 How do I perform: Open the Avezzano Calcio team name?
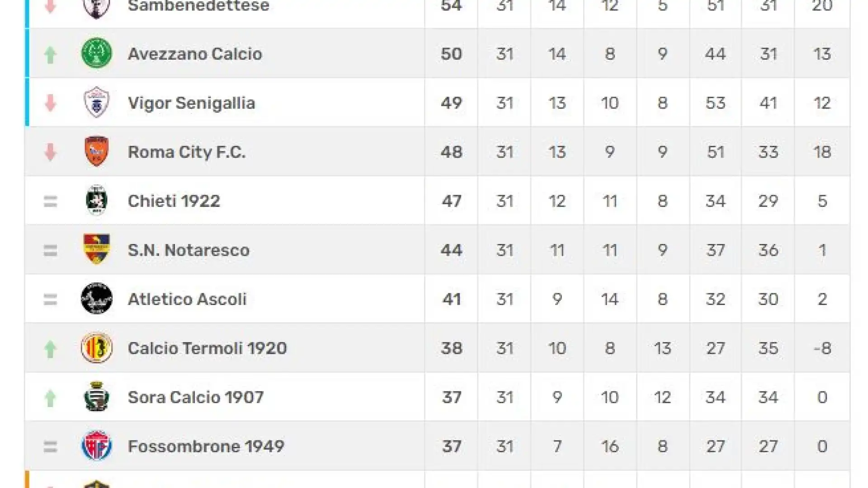tap(195, 54)
